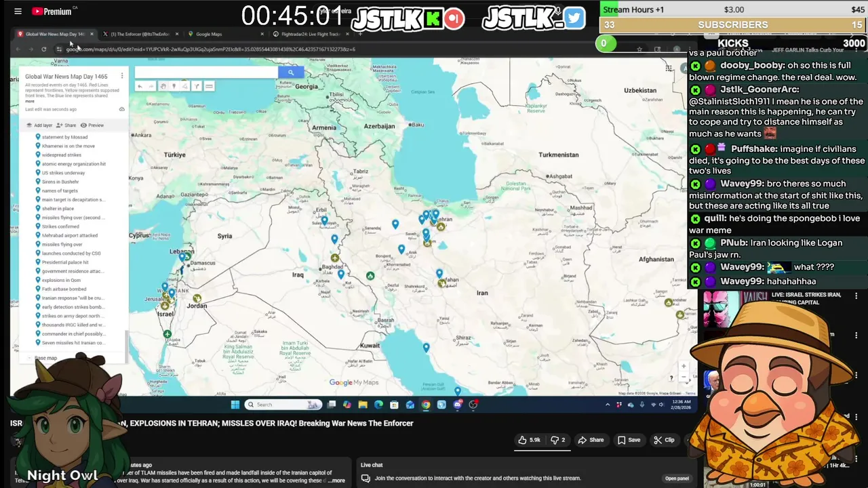Save the video to a playlist
Viewport: 868px width, 488px height.
629,440
